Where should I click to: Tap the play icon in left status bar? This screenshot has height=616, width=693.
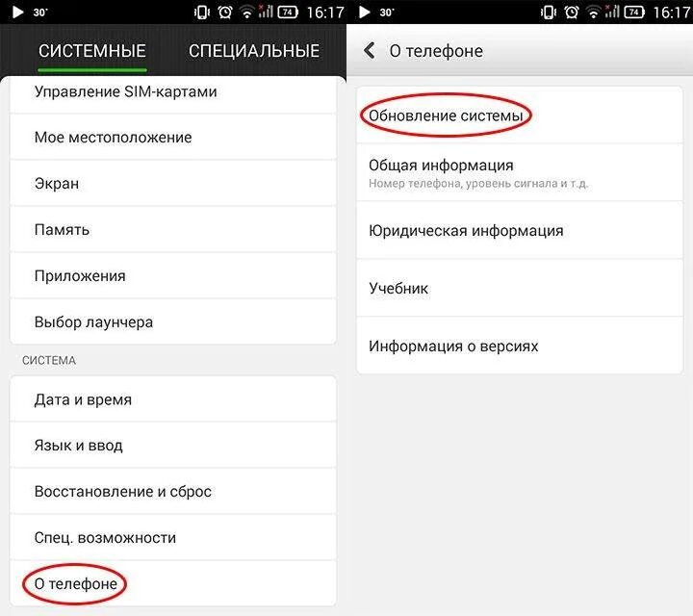(17, 12)
